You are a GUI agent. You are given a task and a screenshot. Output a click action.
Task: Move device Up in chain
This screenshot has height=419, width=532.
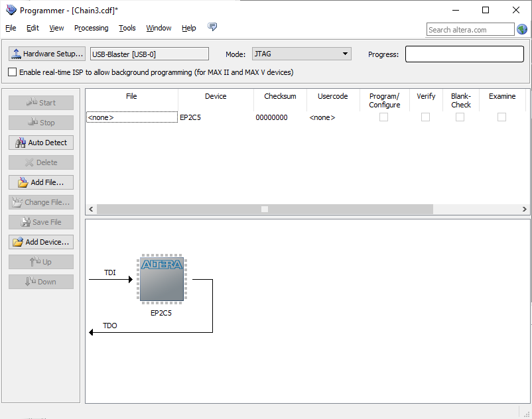(41, 262)
